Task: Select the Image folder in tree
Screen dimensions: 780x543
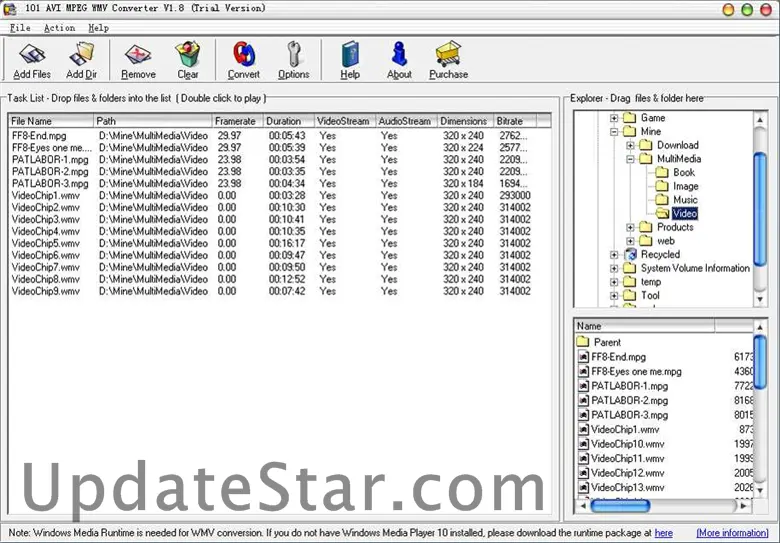Action: 685,186
